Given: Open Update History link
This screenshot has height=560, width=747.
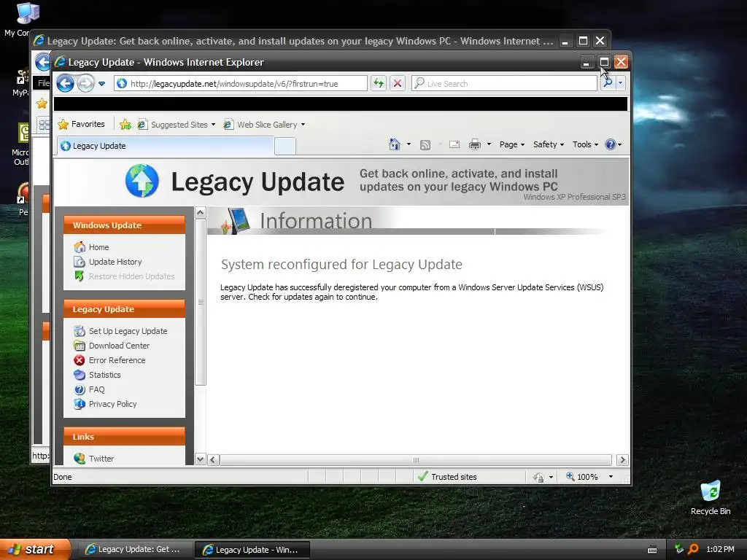Looking at the screenshot, I should pyautogui.click(x=115, y=262).
